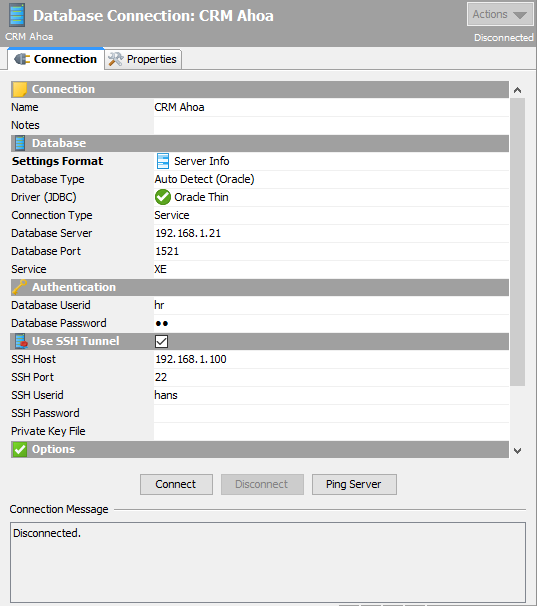Screen dimensions: 537x606
Task: Click the SSH Port field 22
Action: pos(331,377)
